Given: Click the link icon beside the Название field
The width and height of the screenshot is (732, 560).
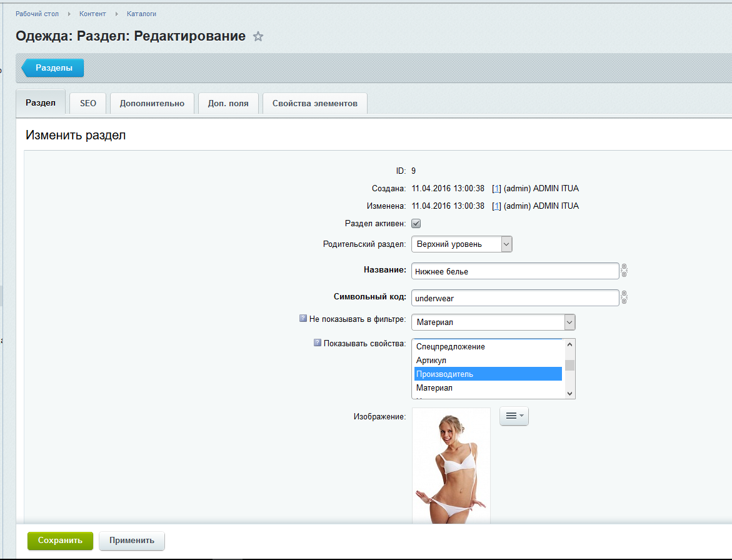Looking at the screenshot, I should point(624,271).
